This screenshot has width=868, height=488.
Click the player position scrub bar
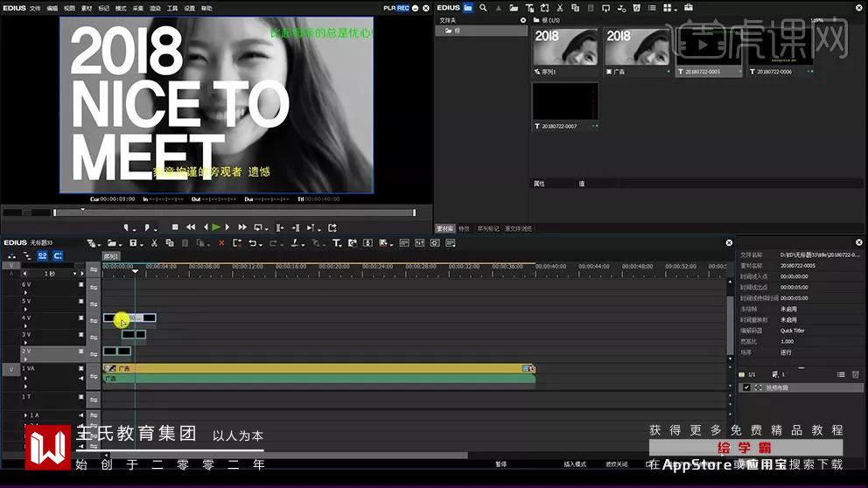click(234, 213)
